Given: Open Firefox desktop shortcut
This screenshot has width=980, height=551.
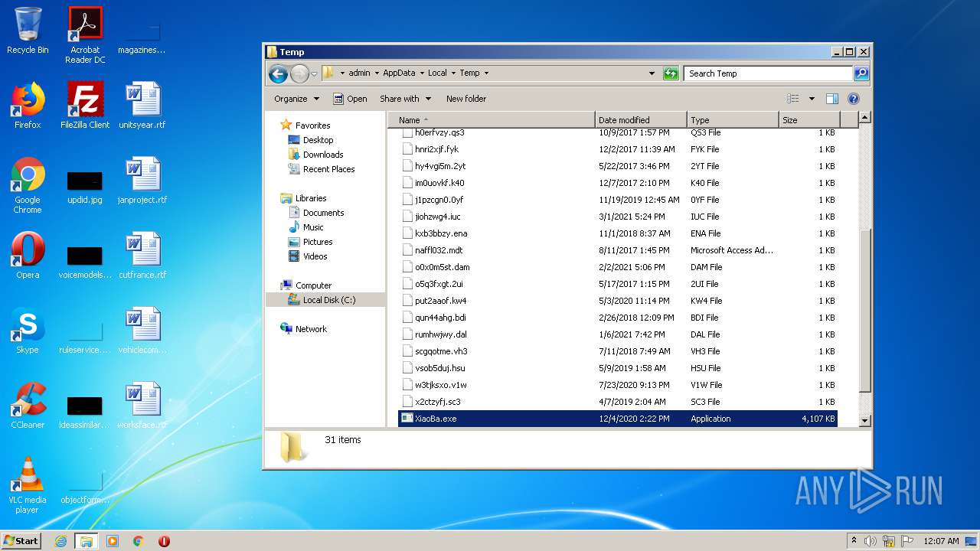Looking at the screenshot, I should point(28,106).
